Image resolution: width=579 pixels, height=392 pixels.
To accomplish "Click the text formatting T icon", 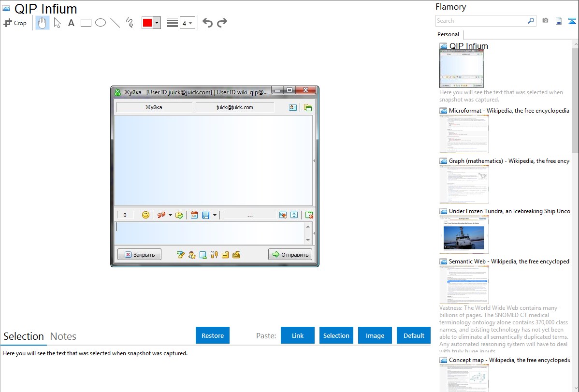I will (181, 255).
